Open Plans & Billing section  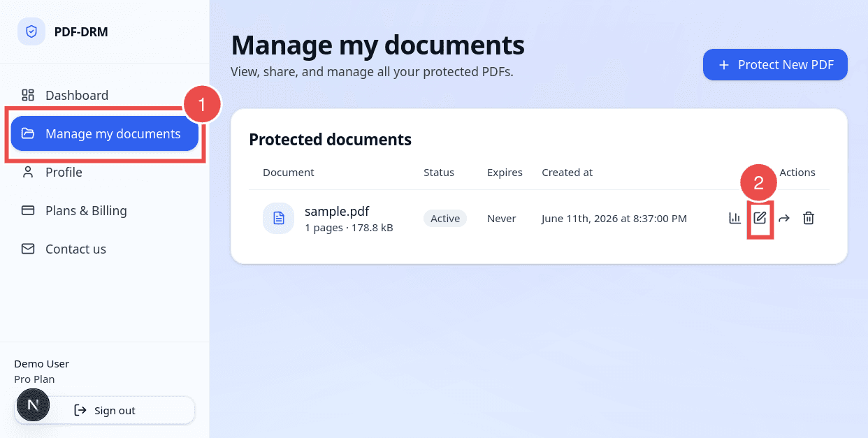click(105, 210)
